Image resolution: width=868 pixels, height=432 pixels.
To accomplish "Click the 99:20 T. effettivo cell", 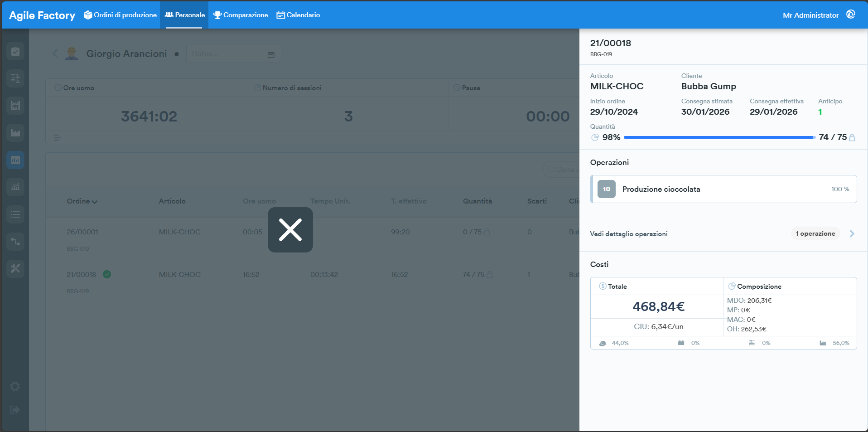I will pyautogui.click(x=400, y=232).
